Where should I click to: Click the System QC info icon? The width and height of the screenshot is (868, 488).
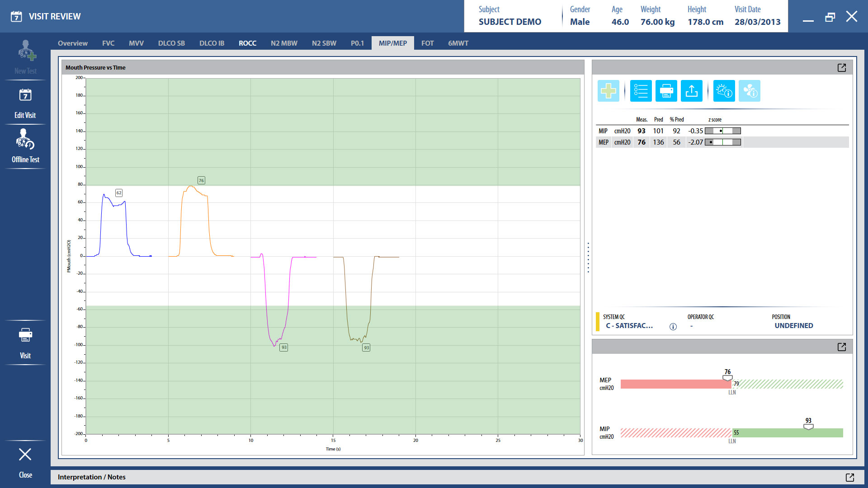tap(673, 327)
